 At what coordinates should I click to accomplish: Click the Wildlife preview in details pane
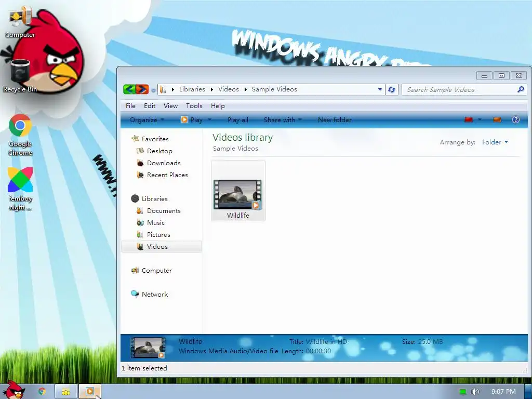click(148, 348)
